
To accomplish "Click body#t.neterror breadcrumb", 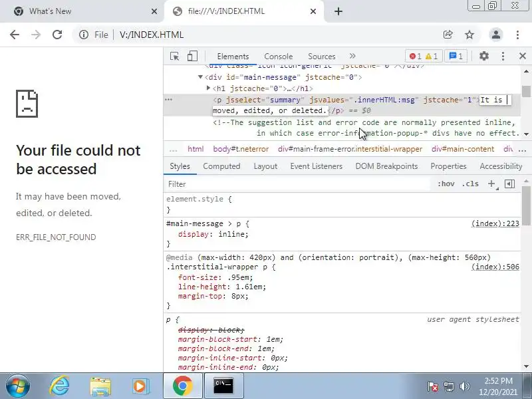I will coord(241,149).
